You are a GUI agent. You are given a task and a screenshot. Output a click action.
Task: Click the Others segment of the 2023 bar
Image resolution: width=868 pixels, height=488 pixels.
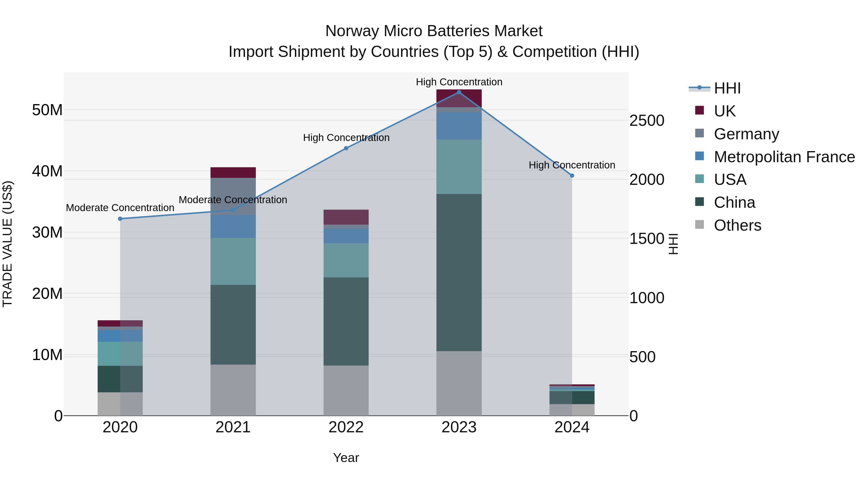click(x=459, y=383)
